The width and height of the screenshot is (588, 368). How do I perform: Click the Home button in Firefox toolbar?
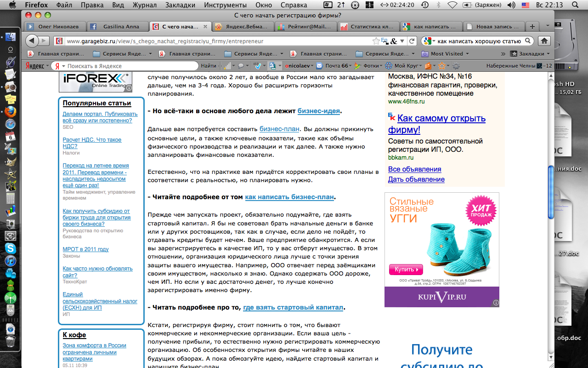pos(544,41)
